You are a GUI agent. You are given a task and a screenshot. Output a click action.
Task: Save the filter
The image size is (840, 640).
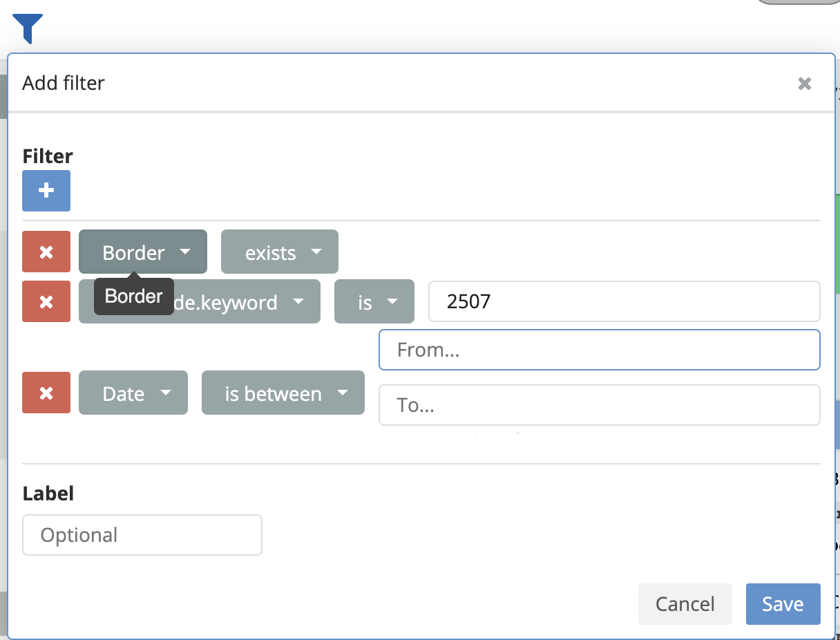coord(783,604)
